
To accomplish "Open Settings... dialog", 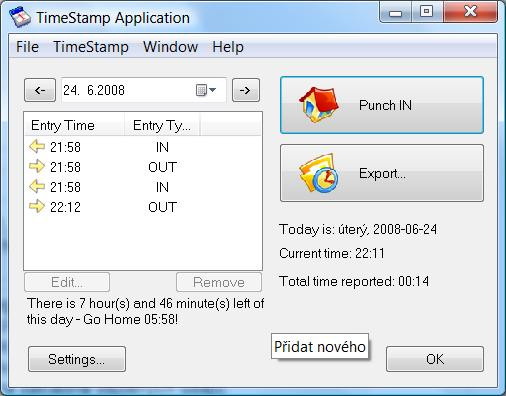I will (x=77, y=359).
